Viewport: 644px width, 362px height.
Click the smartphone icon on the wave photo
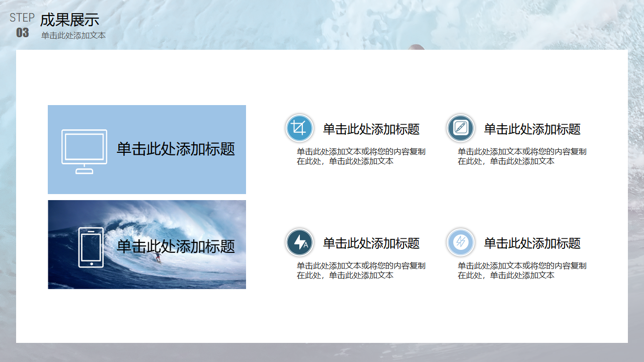click(x=91, y=247)
